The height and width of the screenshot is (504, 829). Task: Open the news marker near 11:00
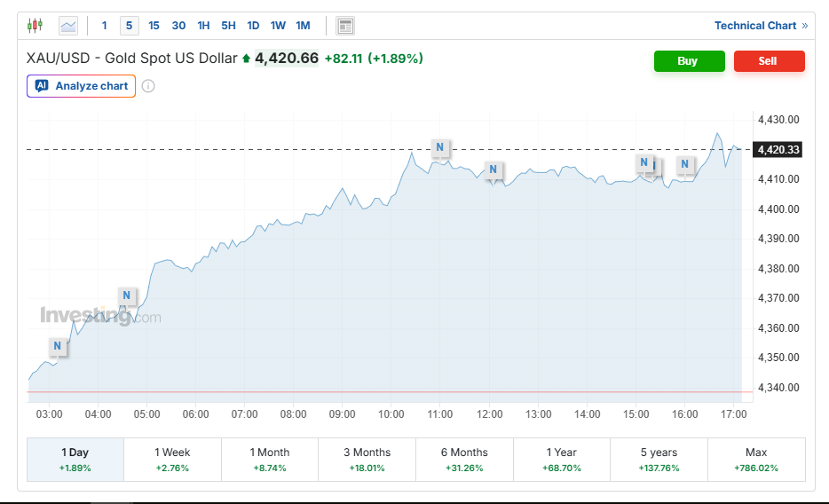click(439, 147)
